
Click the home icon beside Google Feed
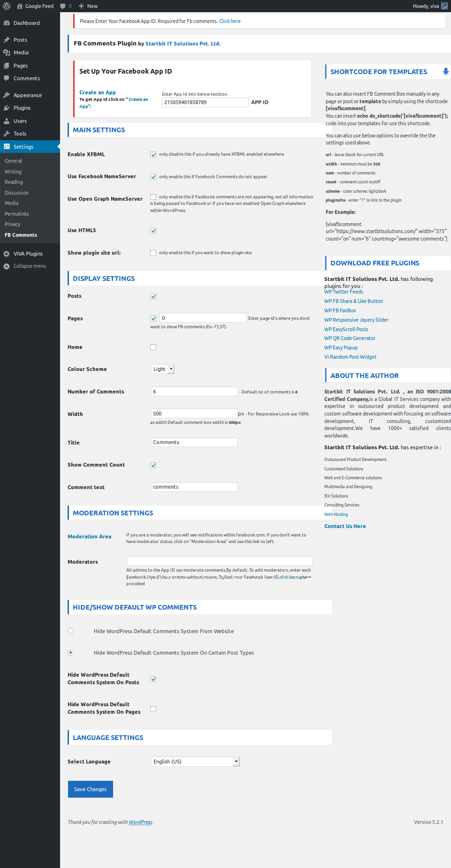coord(20,6)
